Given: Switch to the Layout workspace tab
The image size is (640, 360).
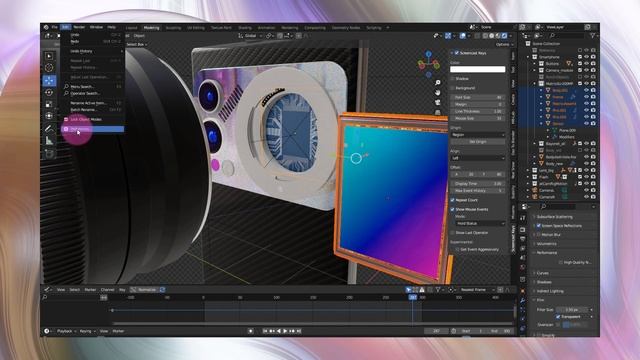Looking at the screenshot, I should coord(131,28).
